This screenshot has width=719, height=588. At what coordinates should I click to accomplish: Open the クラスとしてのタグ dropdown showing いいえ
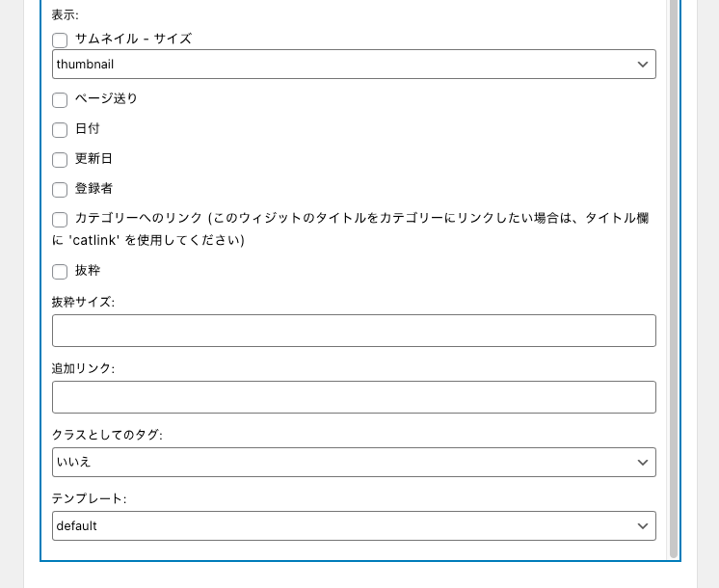click(353, 463)
